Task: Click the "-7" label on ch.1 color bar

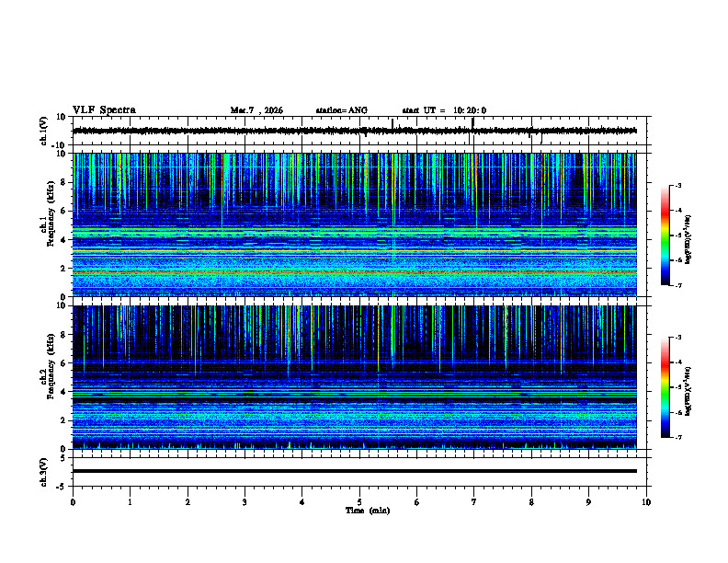Action: tap(677, 285)
